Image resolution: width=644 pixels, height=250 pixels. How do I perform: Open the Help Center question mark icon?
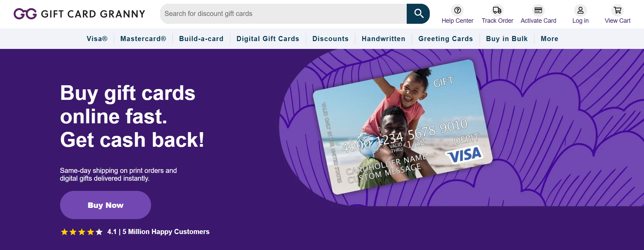(x=457, y=10)
